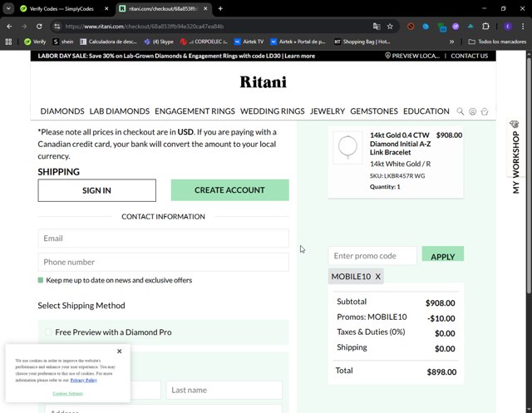
Task: Open GEMSTONES menu
Action: tap(374, 111)
